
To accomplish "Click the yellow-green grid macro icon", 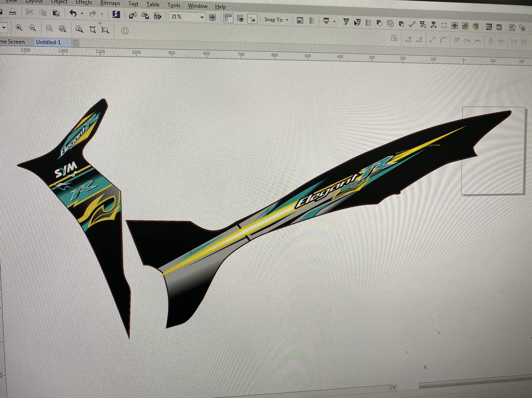I will pos(476,26).
